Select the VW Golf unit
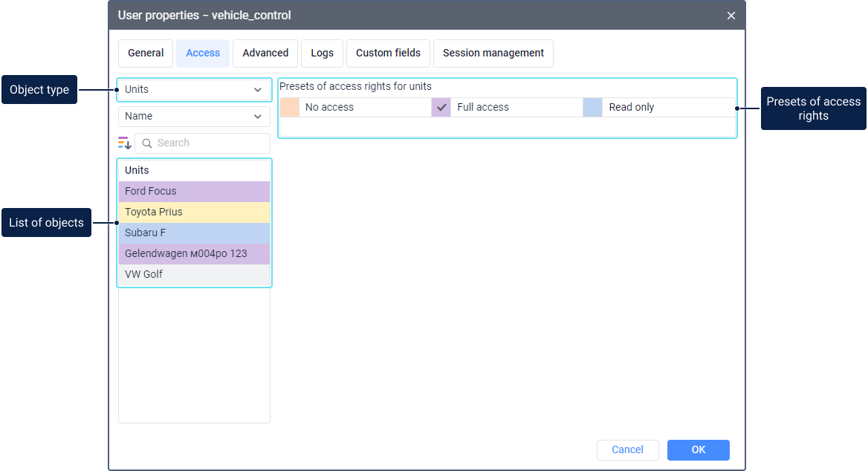Image resolution: width=868 pixels, height=471 pixels. point(194,275)
